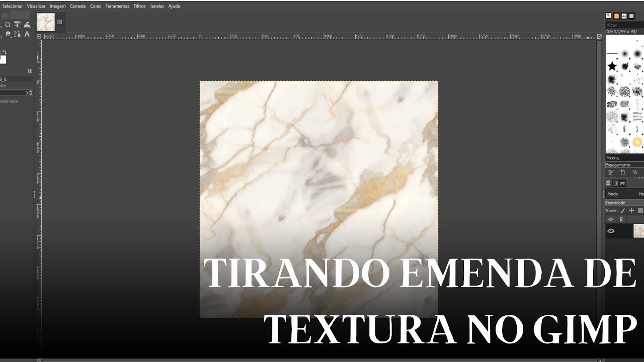Open the layer Modo dropdown
This screenshot has height=362, width=644.
tap(625, 194)
